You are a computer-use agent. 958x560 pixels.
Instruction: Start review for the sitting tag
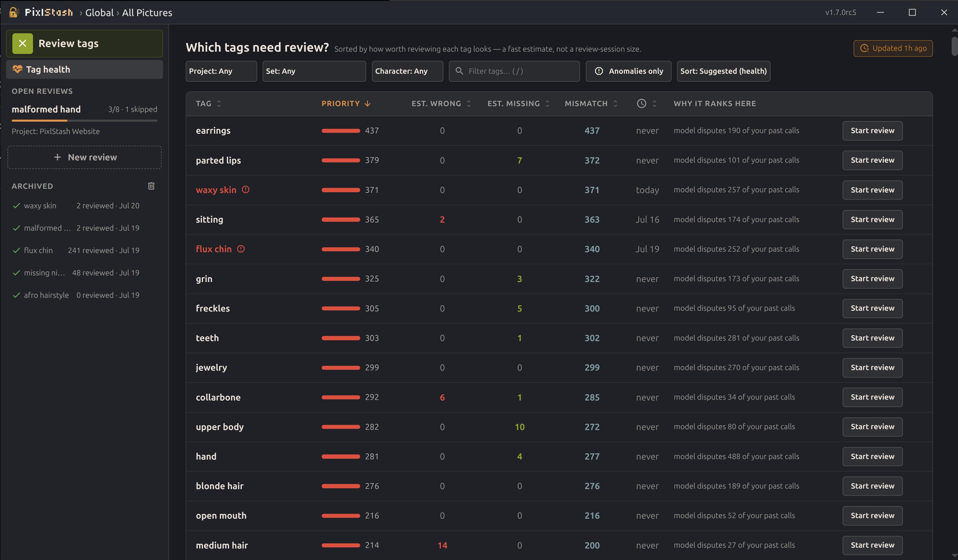coord(872,219)
